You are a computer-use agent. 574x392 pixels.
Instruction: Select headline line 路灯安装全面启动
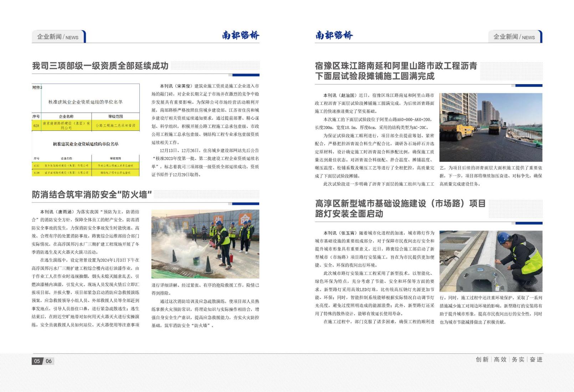[349, 214]
